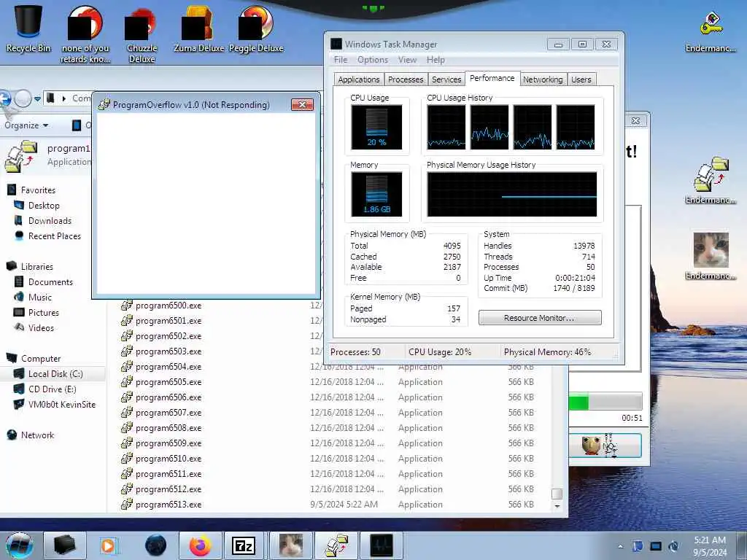The width and height of the screenshot is (747, 560).
Task: Switch to Task Manager taskbar item
Action: [382, 545]
